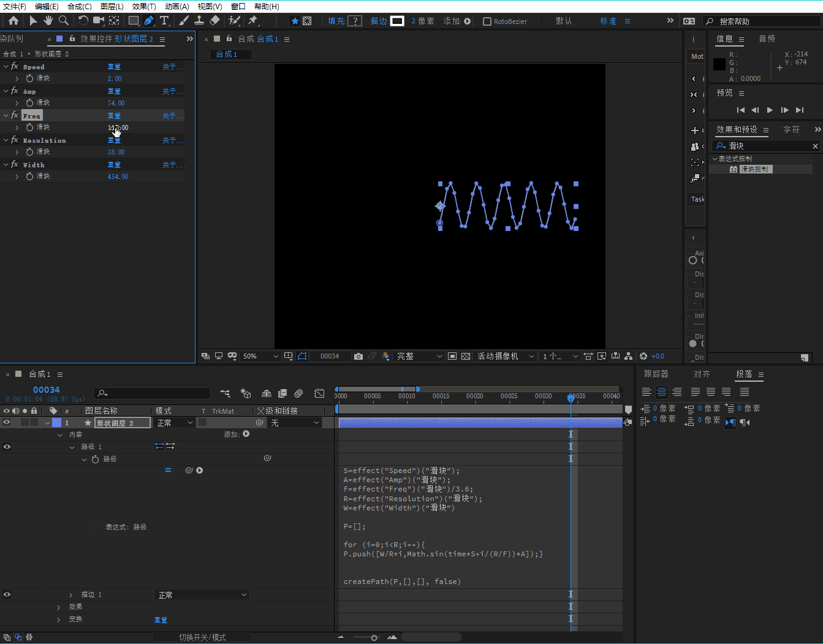Image resolution: width=823 pixels, height=644 pixels.
Task: Toggle visibility eye of 路径 1
Action: 7,447
